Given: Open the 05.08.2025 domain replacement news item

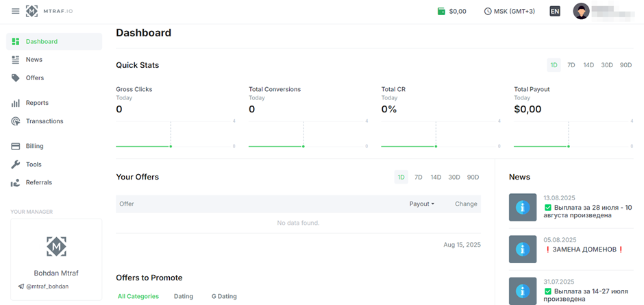Looking at the screenshot, I should tap(584, 249).
